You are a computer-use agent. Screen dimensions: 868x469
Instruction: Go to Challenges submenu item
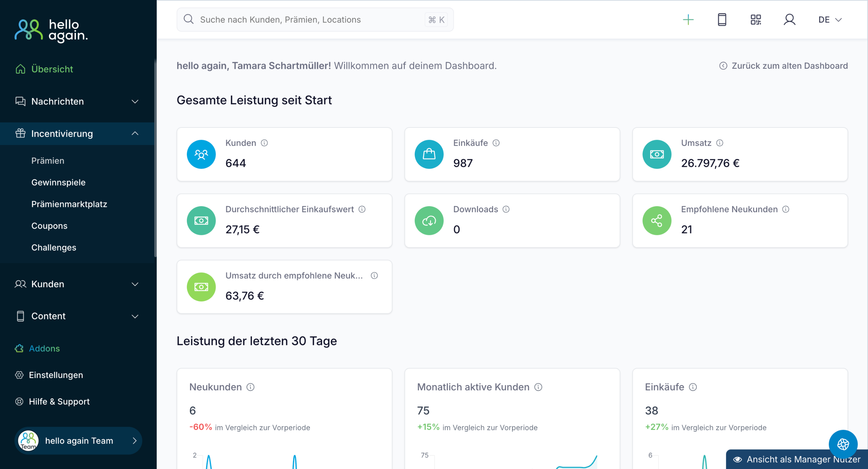[x=54, y=248]
